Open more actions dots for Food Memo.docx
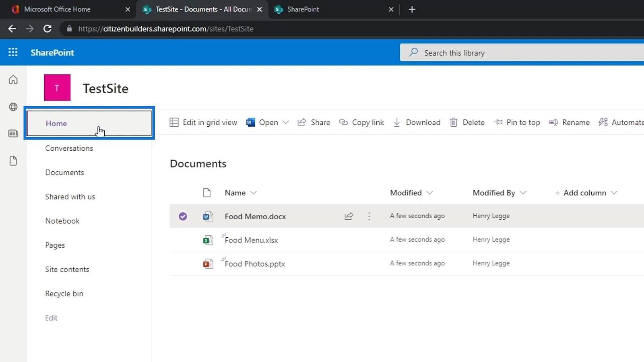Image resolution: width=644 pixels, height=362 pixels. pyautogui.click(x=369, y=216)
